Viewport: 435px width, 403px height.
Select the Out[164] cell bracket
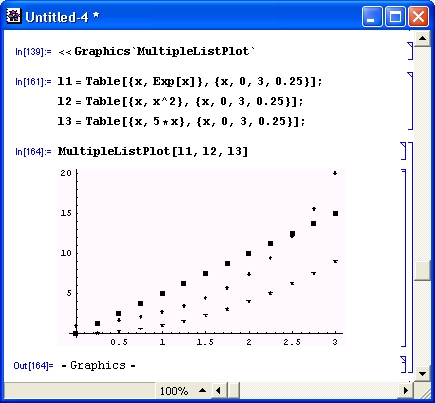point(404,364)
